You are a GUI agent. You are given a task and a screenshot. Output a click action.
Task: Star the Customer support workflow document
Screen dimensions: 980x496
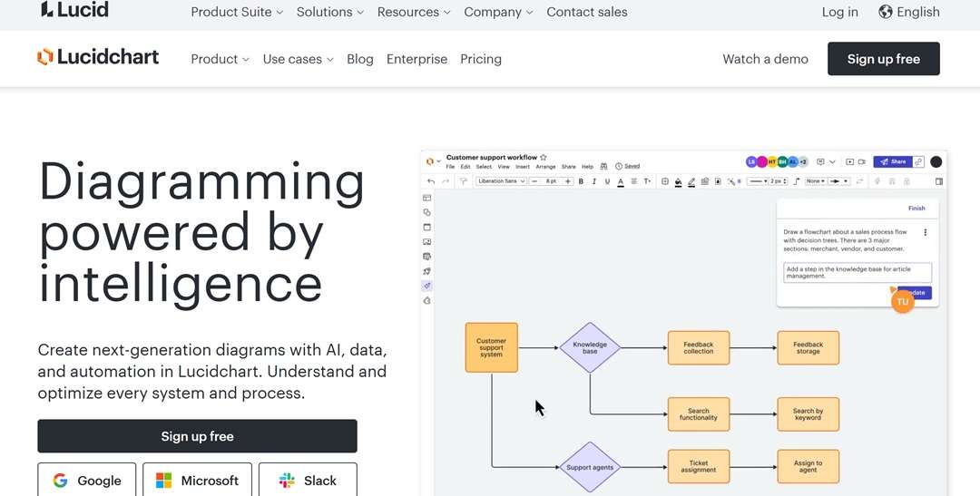tap(544, 158)
